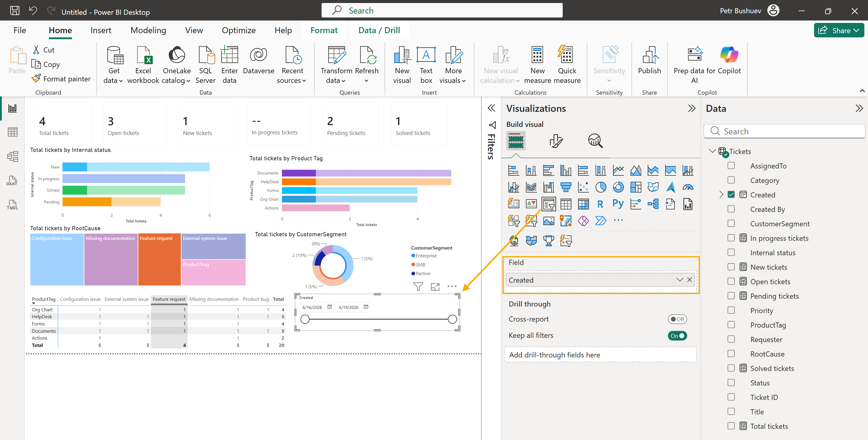Open the Created field well dropdown chevron
The width and height of the screenshot is (868, 440).
click(x=680, y=280)
